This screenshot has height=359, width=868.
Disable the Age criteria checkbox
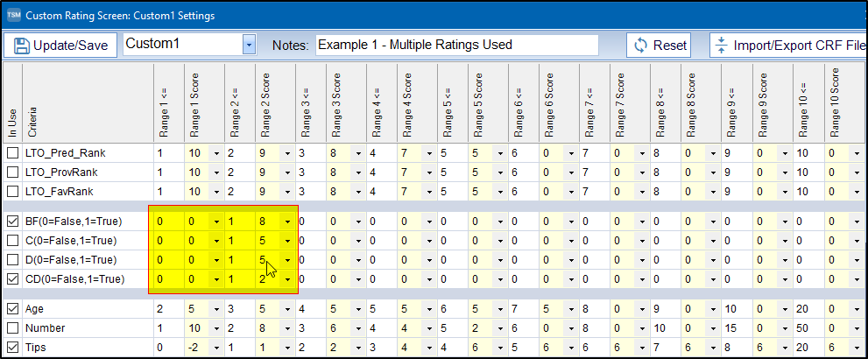click(x=12, y=309)
